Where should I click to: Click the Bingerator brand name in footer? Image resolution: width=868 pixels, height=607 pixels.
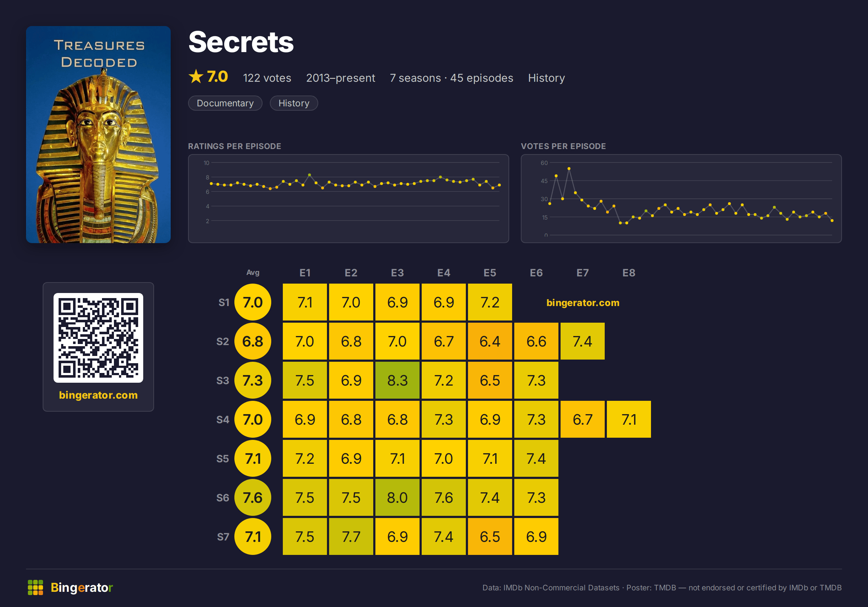(x=82, y=587)
